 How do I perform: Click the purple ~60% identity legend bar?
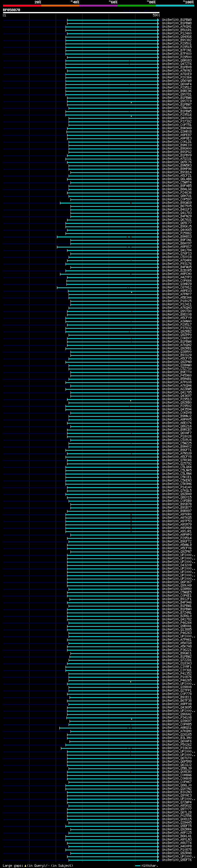click(98, 6)
